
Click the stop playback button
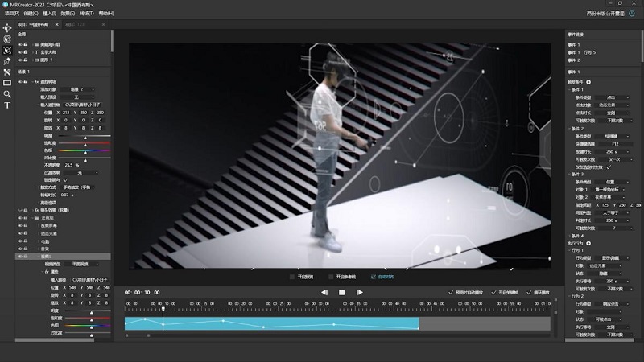click(341, 292)
